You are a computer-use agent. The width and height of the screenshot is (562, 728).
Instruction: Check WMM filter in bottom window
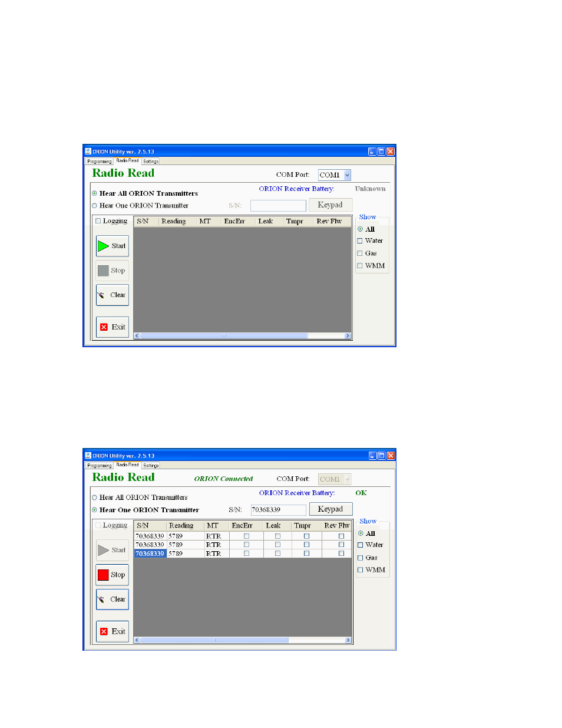pyautogui.click(x=361, y=570)
